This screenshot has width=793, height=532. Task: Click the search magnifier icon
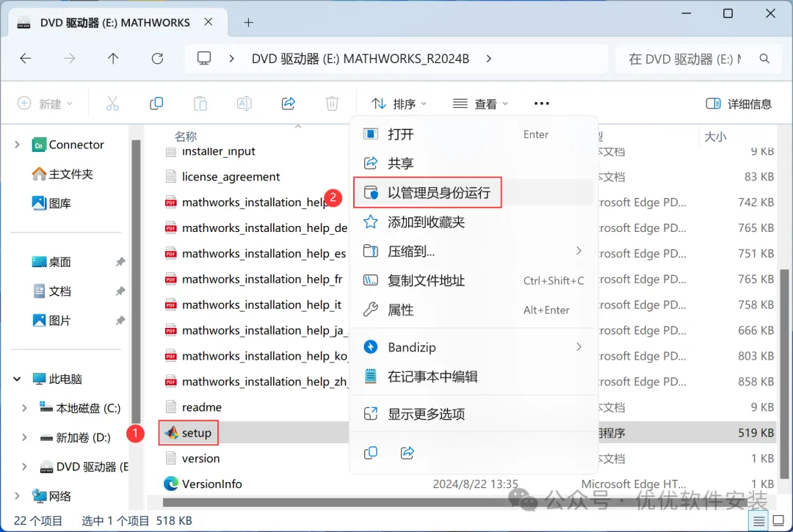(x=764, y=59)
